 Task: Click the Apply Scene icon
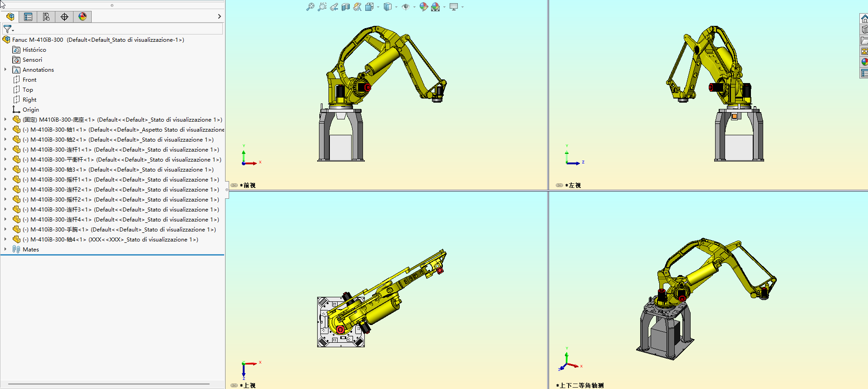(436, 7)
